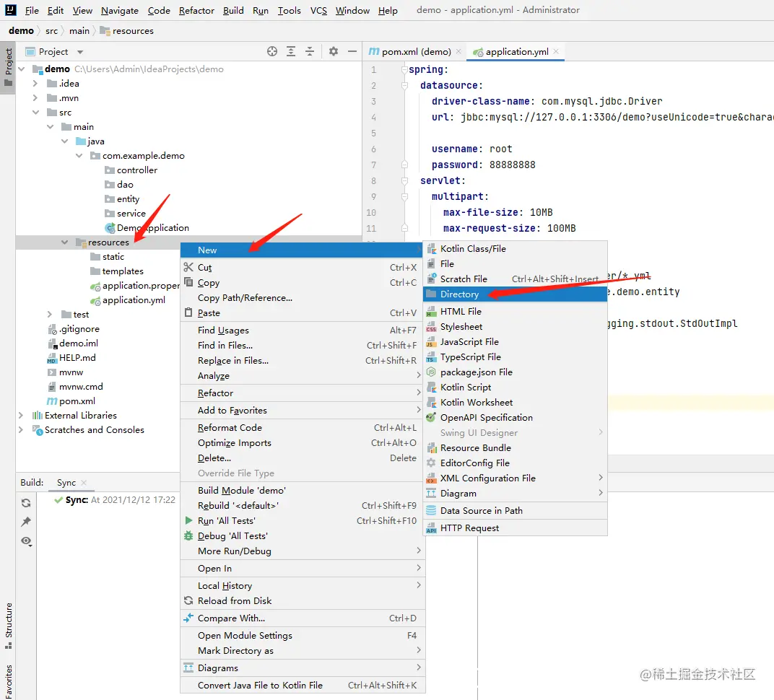Screen dimensions: 774x700
Task: Click the Cut scissors icon in context menu
Action: coord(188,268)
